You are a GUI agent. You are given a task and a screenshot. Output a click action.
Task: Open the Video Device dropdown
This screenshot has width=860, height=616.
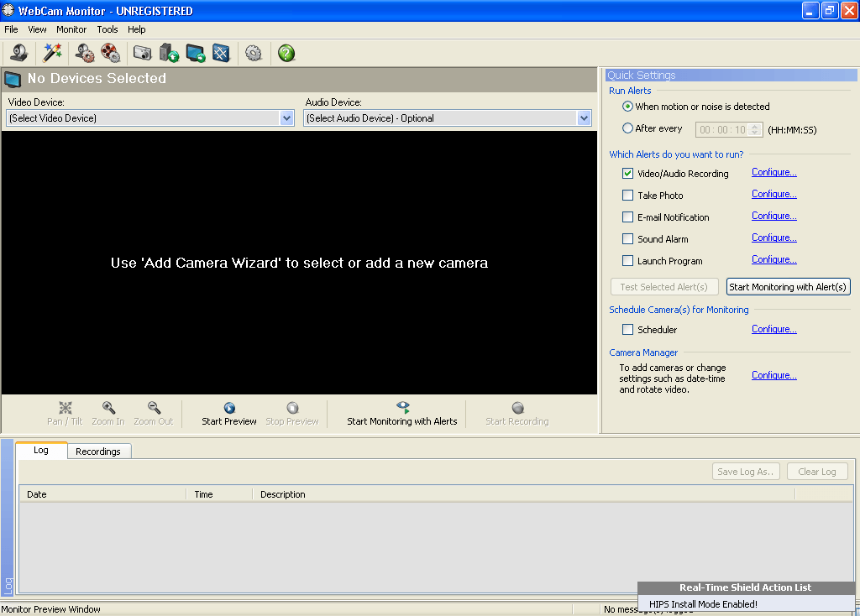(286, 117)
